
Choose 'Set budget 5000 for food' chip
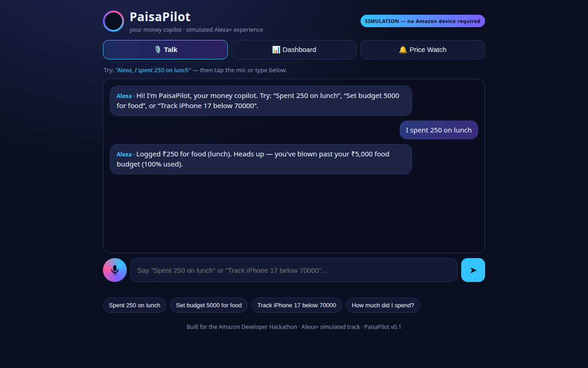(209, 305)
